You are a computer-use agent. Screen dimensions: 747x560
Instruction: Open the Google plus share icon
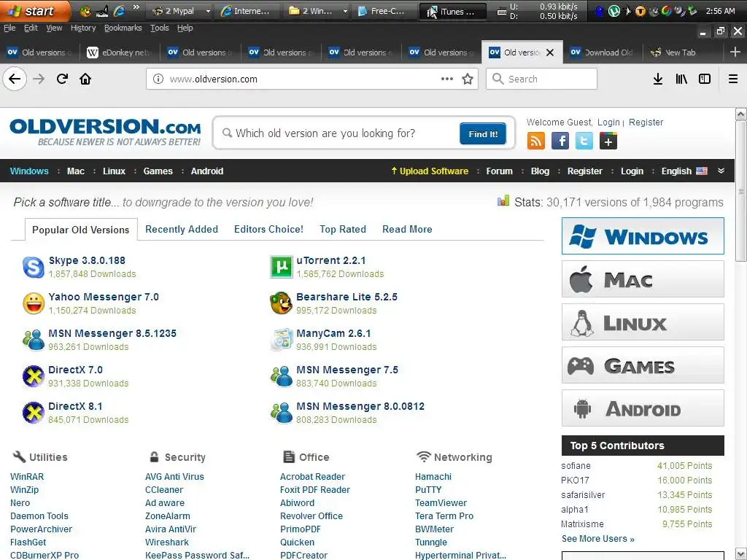pos(608,141)
